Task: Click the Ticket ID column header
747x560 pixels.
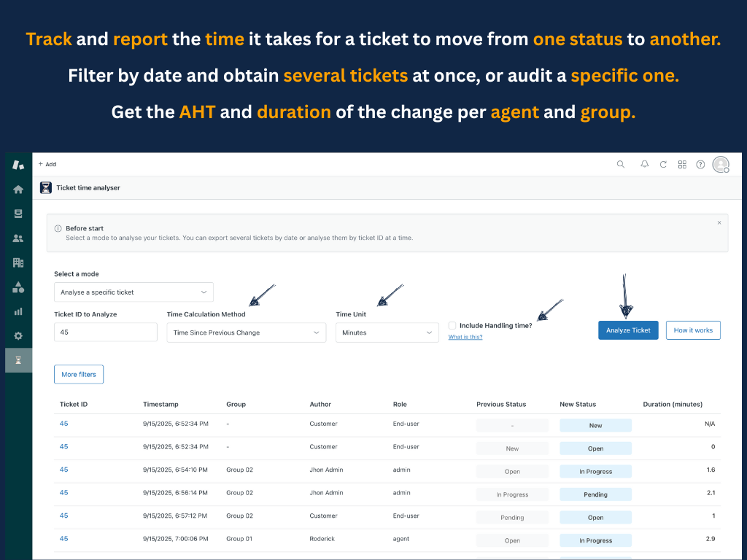Action: (74, 404)
